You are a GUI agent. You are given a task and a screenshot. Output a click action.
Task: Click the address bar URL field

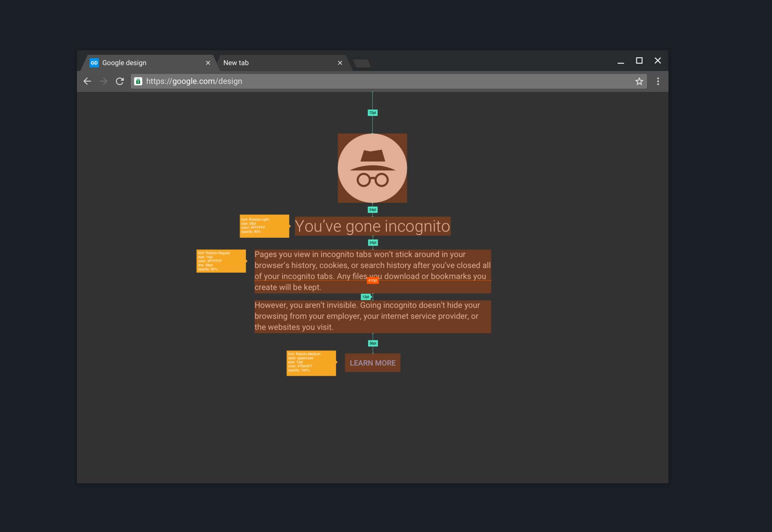[x=388, y=81]
